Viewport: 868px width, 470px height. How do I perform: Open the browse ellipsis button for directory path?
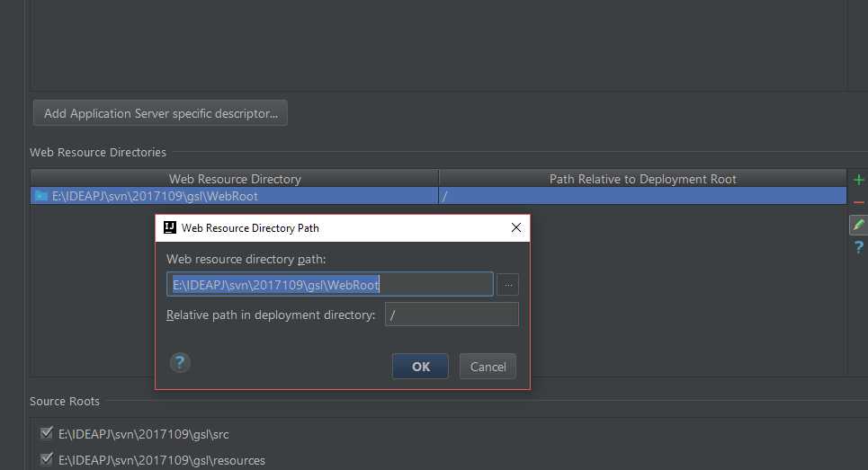click(x=508, y=285)
